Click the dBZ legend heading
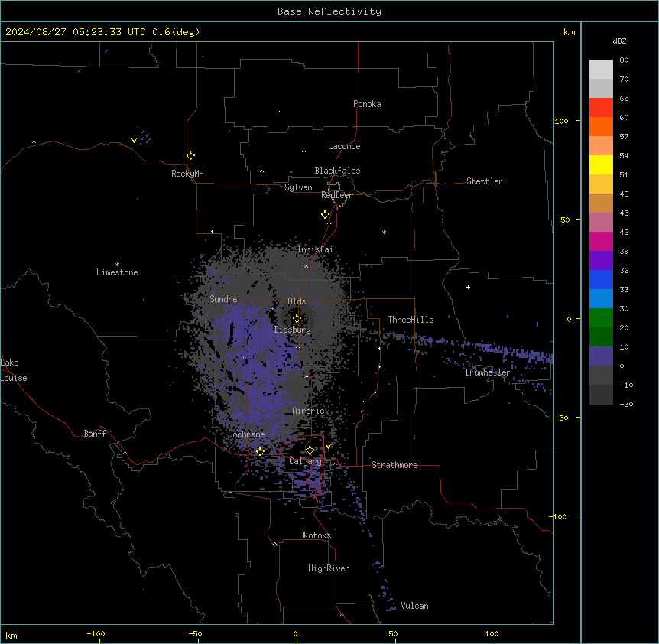The image size is (659, 644). pos(619,41)
